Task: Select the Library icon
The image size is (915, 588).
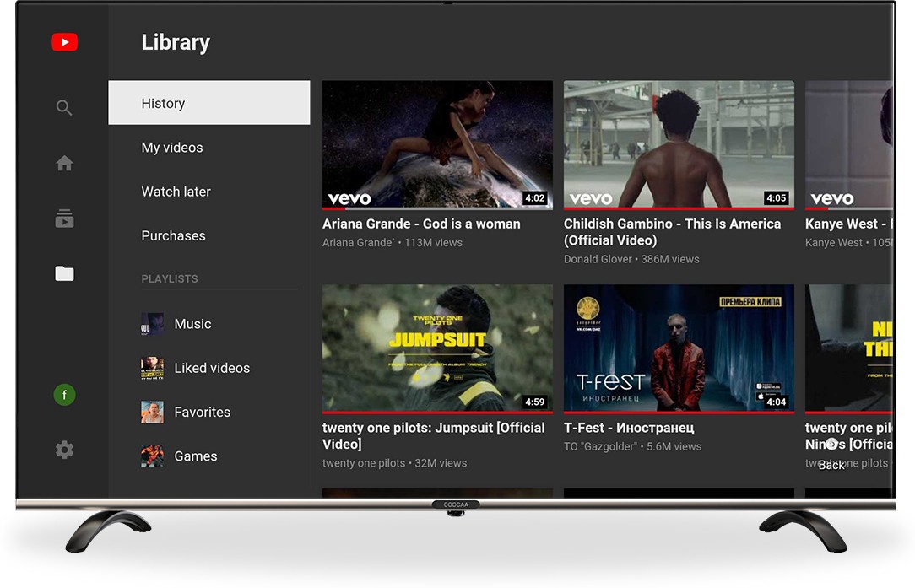Action: pos(64,273)
